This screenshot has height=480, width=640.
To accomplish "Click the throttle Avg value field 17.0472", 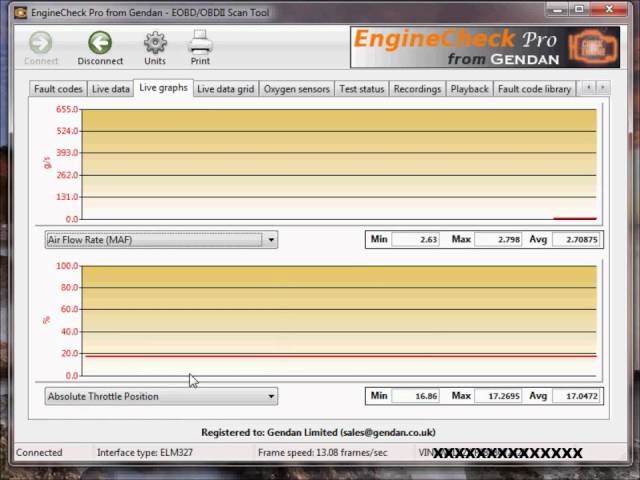I will [x=577, y=396].
